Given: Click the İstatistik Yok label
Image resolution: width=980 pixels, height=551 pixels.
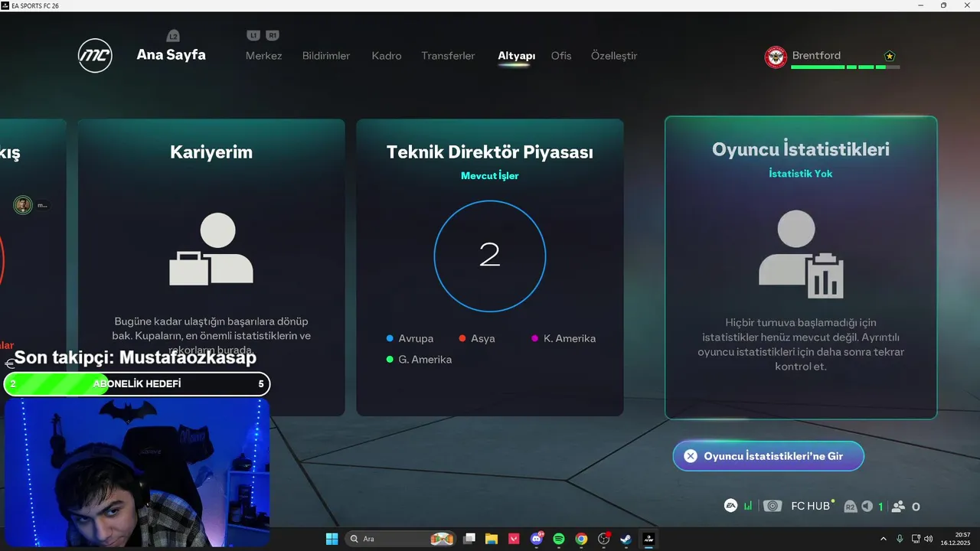Looking at the screenshot, I should 801,174.
